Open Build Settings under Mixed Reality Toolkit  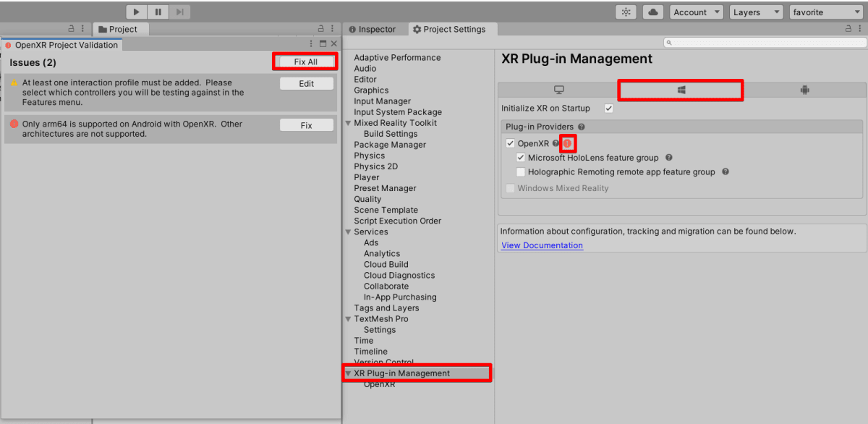click(x=391, y=134)
